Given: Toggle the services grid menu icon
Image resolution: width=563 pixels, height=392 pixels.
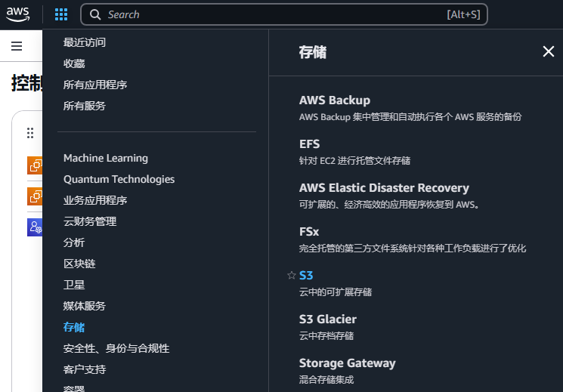Looking at the screenshot, I should 61,14.
